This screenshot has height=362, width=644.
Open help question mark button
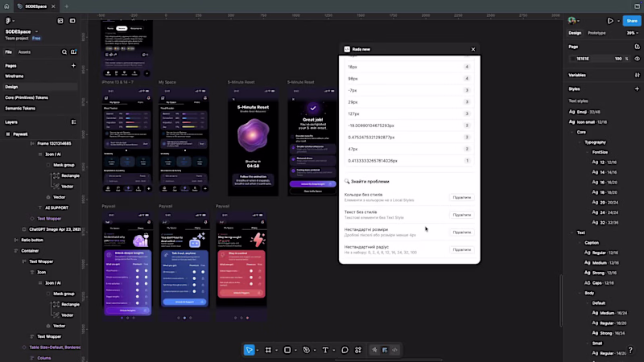630,350
